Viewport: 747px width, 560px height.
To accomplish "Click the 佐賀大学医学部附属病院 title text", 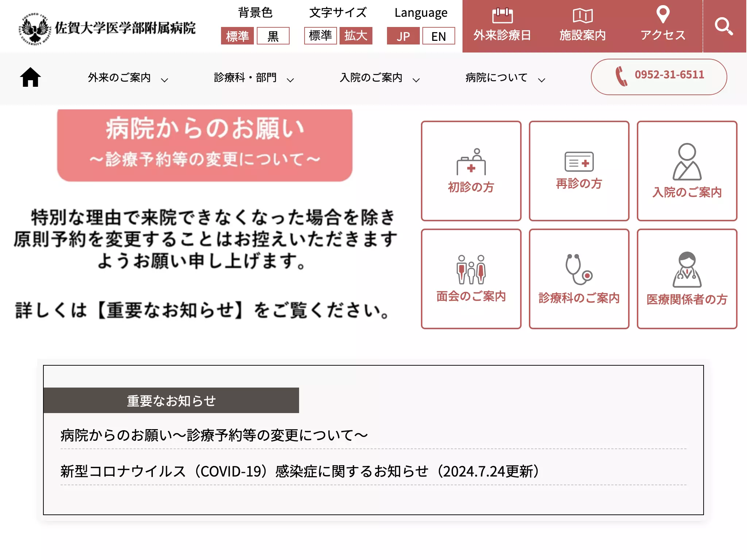I will [x=125, y=28].
